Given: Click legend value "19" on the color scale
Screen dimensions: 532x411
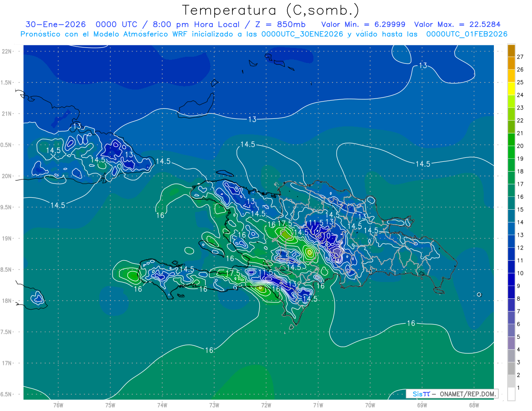Looking at the screenshot, I should (x=520, y=159).
